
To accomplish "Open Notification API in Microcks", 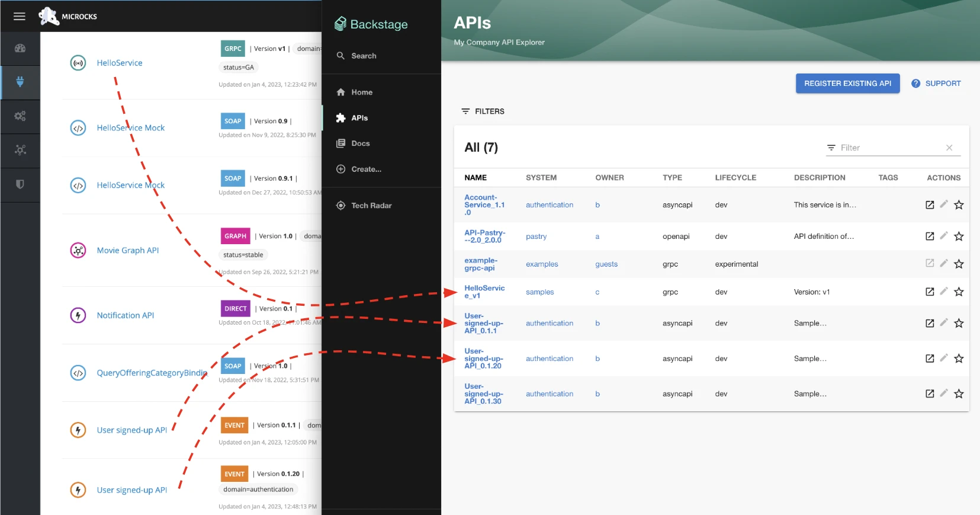I will 126,315.
